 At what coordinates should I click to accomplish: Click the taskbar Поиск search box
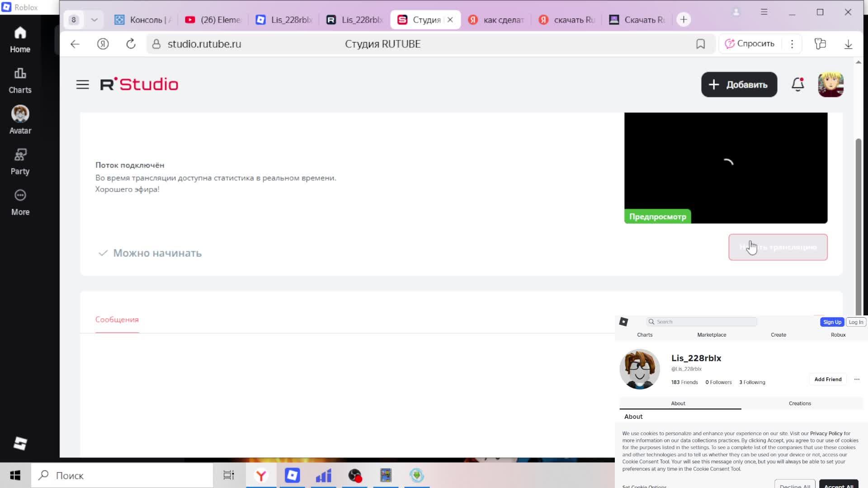pos(122,475)
